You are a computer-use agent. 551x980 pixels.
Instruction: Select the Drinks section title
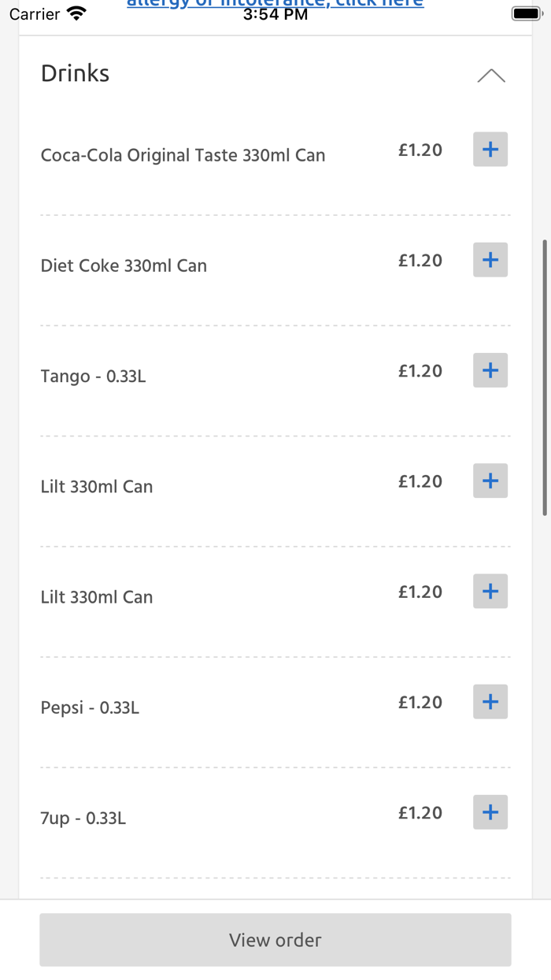pos(75,73)
